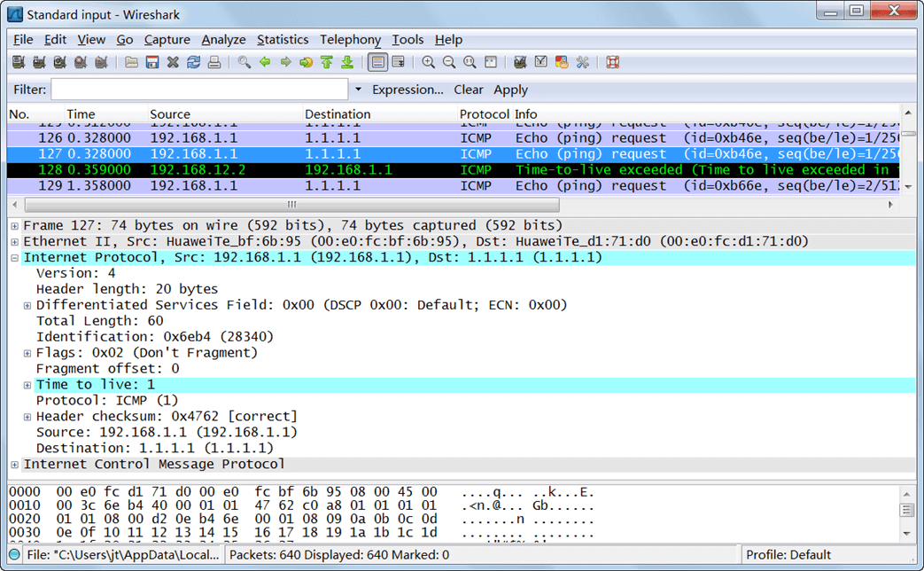The height and width of the screenshot is (571, 924).
Task: Select packet 126 echo ping request
Action: tap(454, 138)
